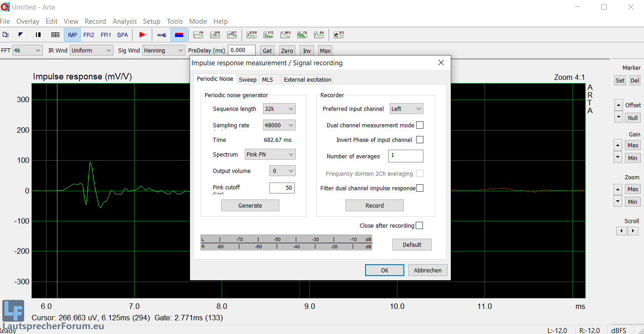The height and width of the screenshot is (334, 644).
Task: Switch to the Sweep tab
Action: pyautogui.click(x=247, y=79)
